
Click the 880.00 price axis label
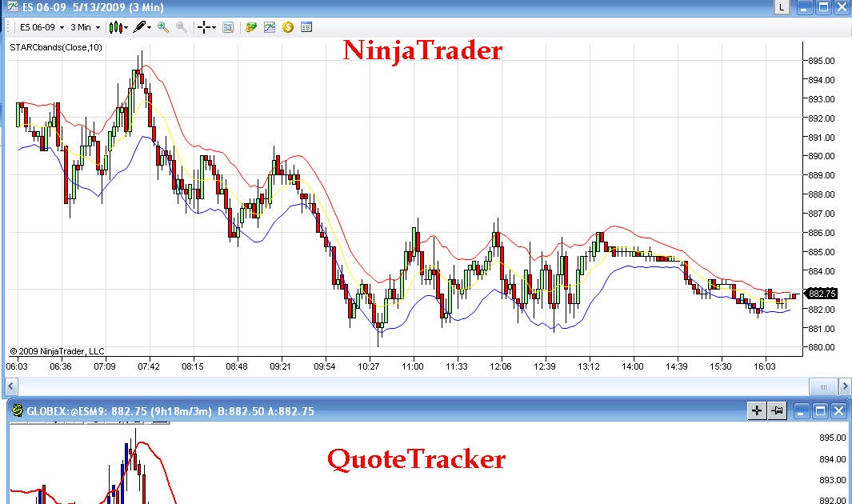[x=822, y=347]
